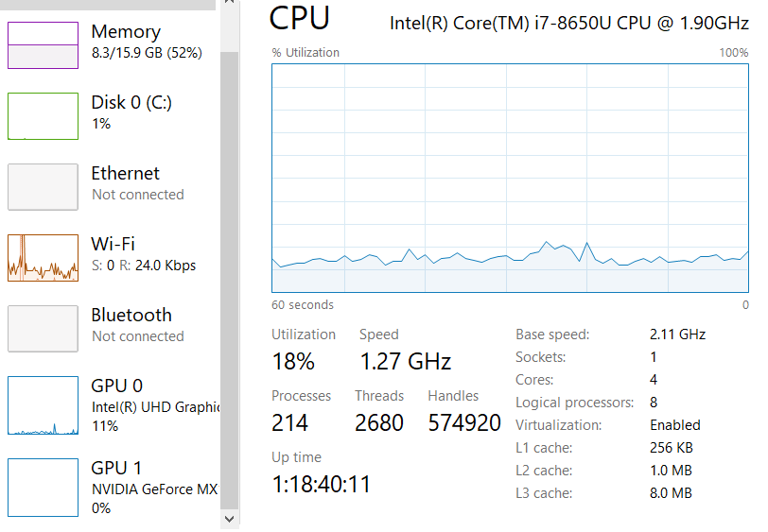Select the Ethernet graph thumbnail
The height and width of the screenshot is (532, 768).
coord(43,187)
